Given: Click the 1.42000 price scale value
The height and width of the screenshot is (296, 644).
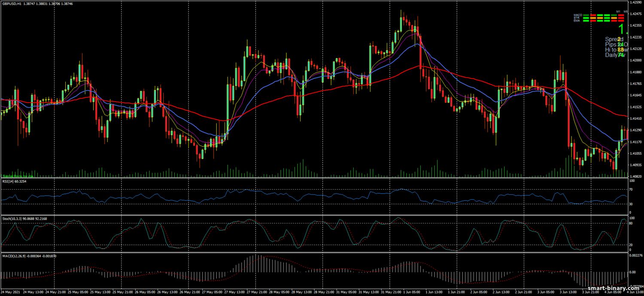Looking at the screenshot, I should coord(636,60).
